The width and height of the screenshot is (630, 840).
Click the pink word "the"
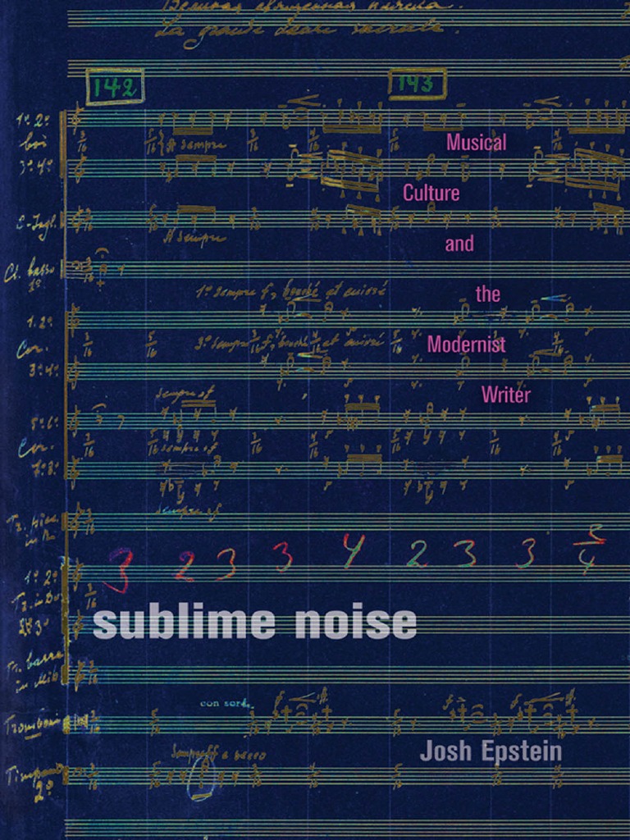488,294
